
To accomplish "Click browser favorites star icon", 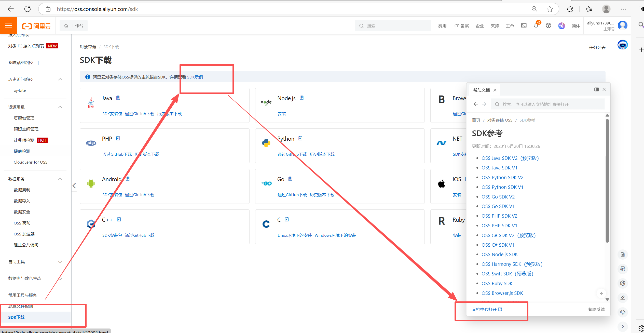I will point(550,9).
